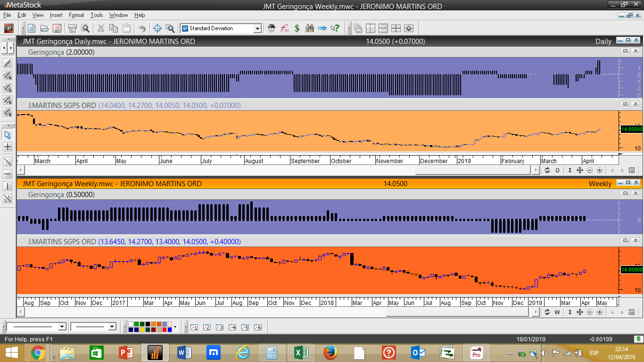The width and height of the screenshot is (644, 362).
Task: Zoom in on the daily chart
Action: [600, 170]
